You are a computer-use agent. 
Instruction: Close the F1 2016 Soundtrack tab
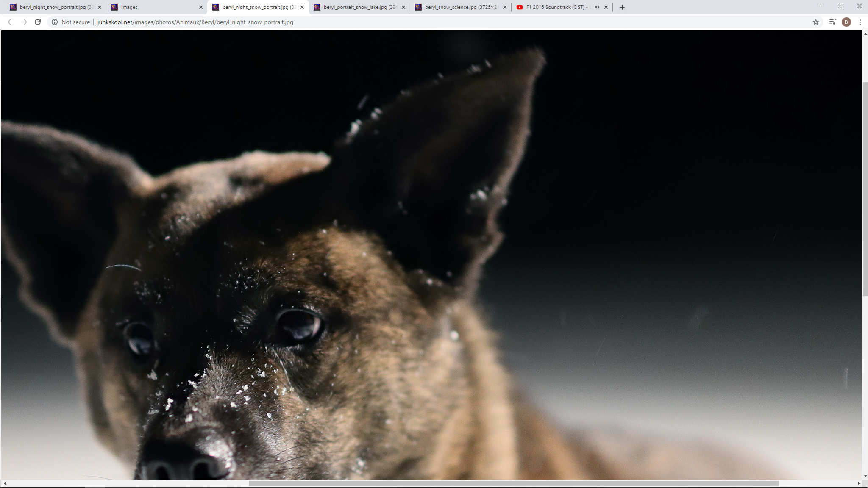pos(606,7)
